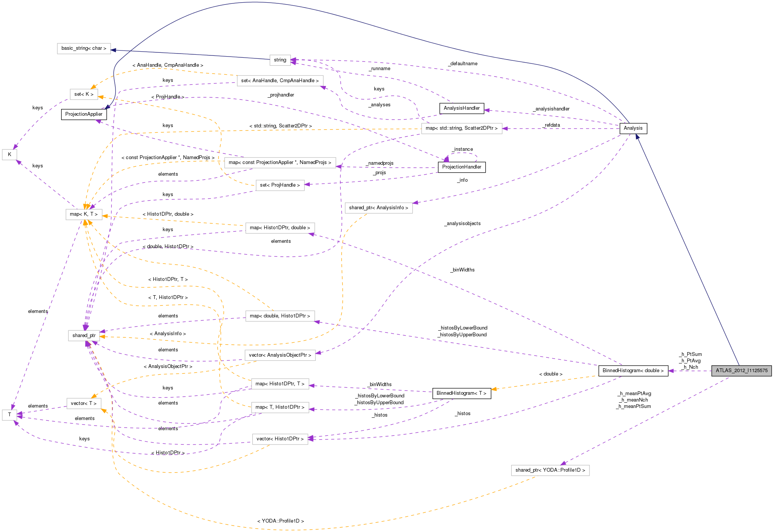Viewport: 774px width, 532px height.
Task: Click the < T, Histo1DPtr > template label
Action: (x=168, y=297)
